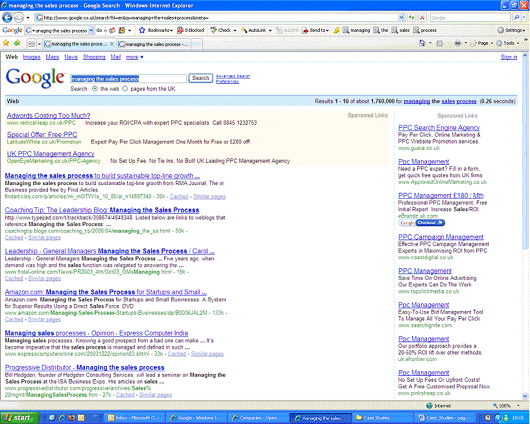Image resolution: width=530 pixels, height=424 pixels.
Task: Switch to 'Inbox - Microsoft O...' taskbar window
Action: (135, 418)
